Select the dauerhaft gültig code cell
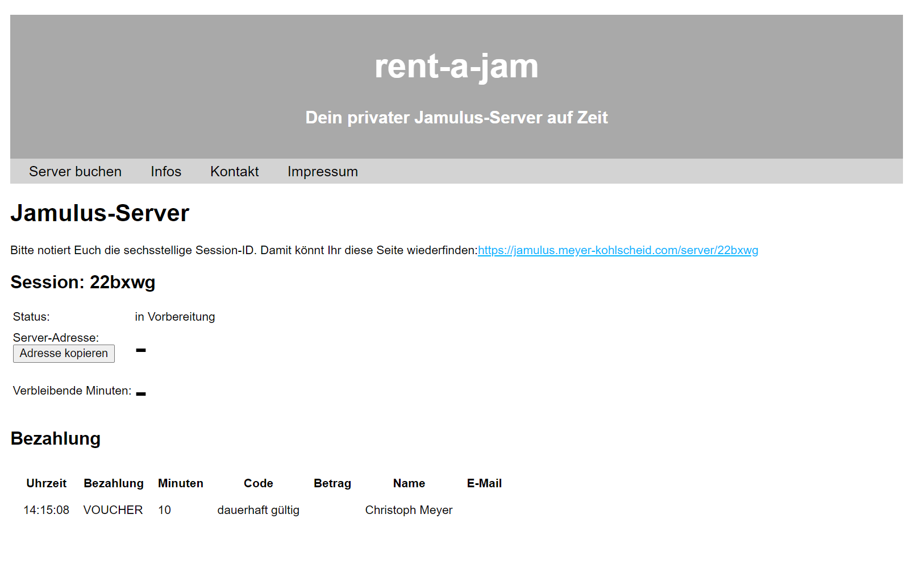 point(258,511)
